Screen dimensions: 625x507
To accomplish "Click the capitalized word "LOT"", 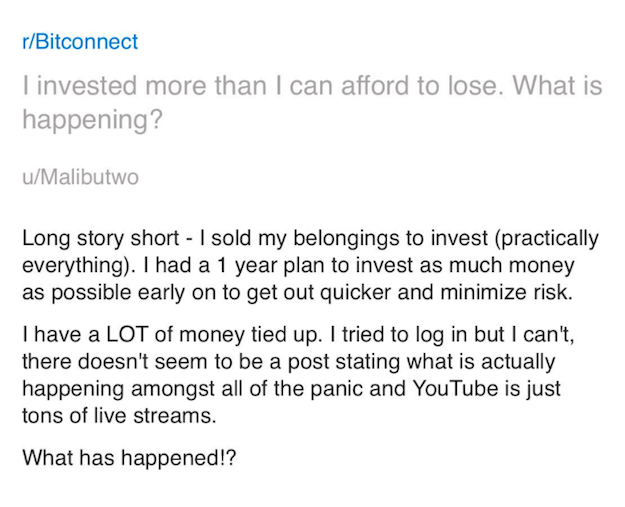I will coord(127,334).
